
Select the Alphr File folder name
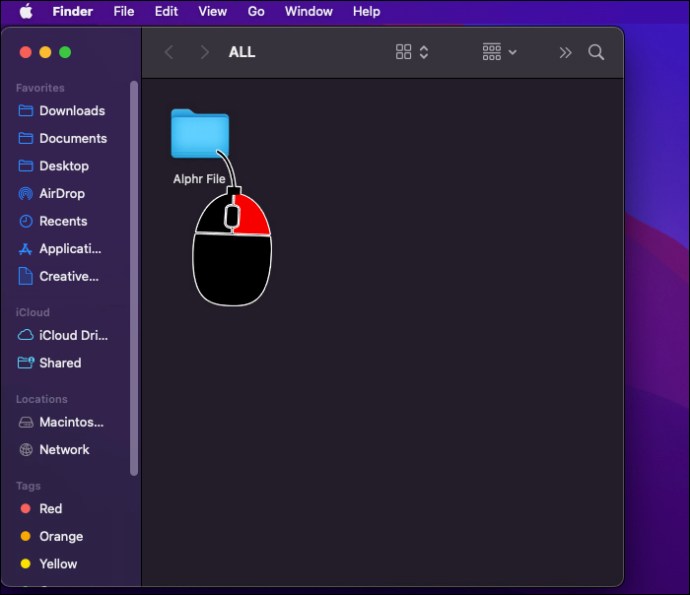pyautogui.click(x=199, y=179)
